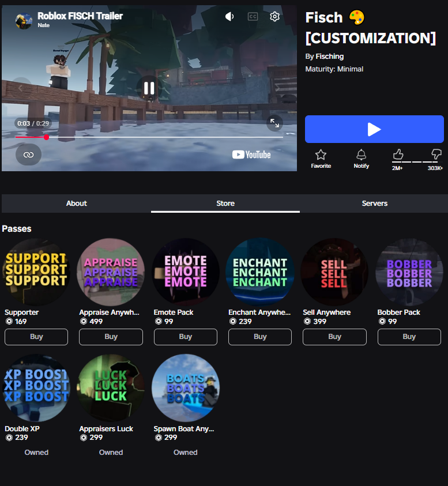Give the game a thumbs up
This screenshot has width=448, height=486.
[x=398, y=154]
